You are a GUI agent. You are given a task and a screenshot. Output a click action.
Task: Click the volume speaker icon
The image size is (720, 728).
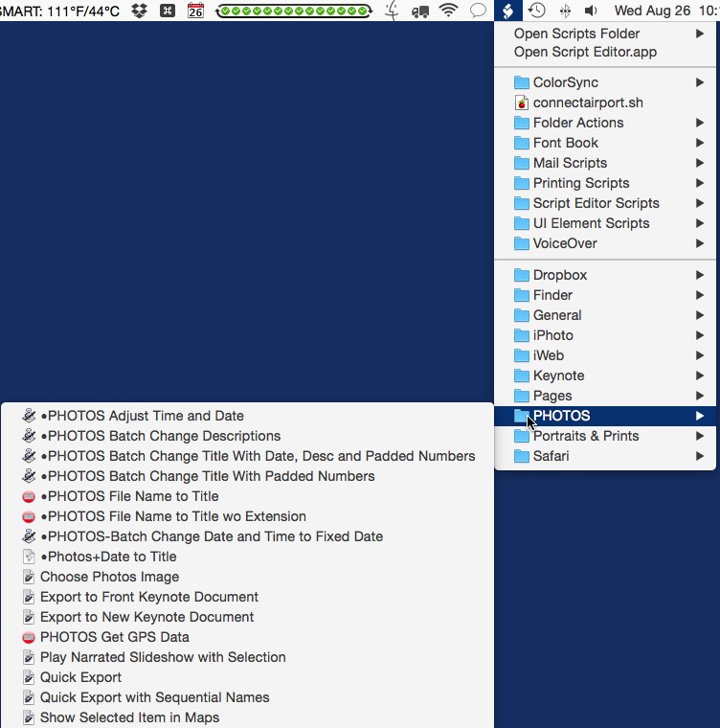(x=591, y=11)
